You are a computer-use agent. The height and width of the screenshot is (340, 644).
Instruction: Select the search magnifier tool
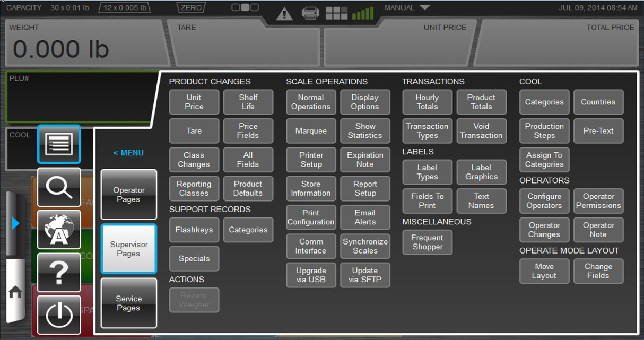click(58, 187)
